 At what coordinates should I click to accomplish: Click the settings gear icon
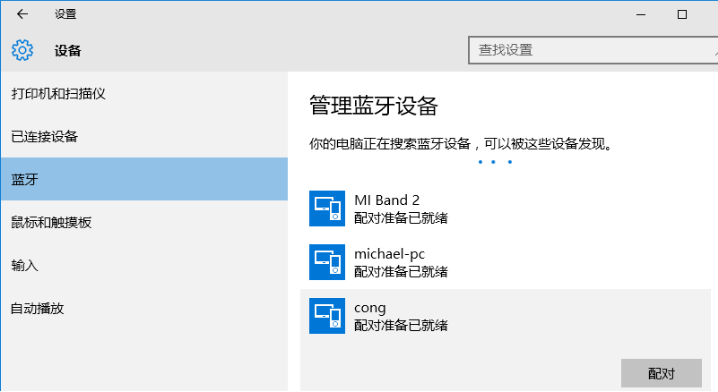click(x=22, y=50)
